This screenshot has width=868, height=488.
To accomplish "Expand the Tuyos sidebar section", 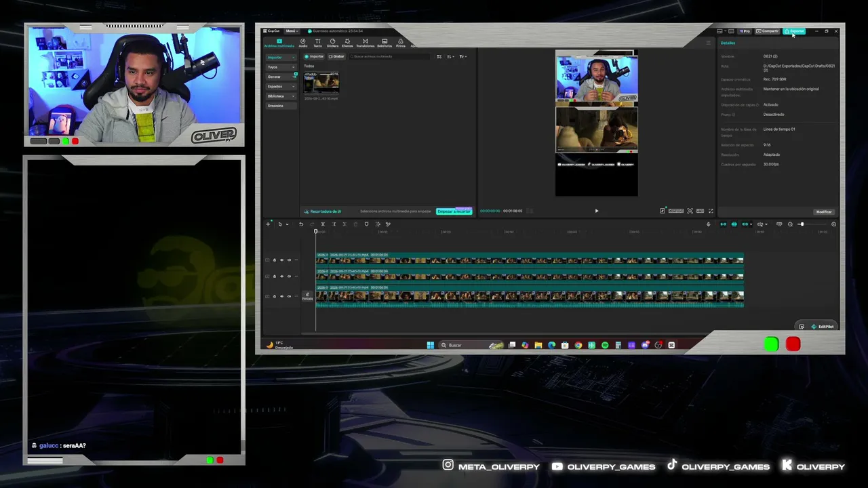I will (x=281, y=67).
